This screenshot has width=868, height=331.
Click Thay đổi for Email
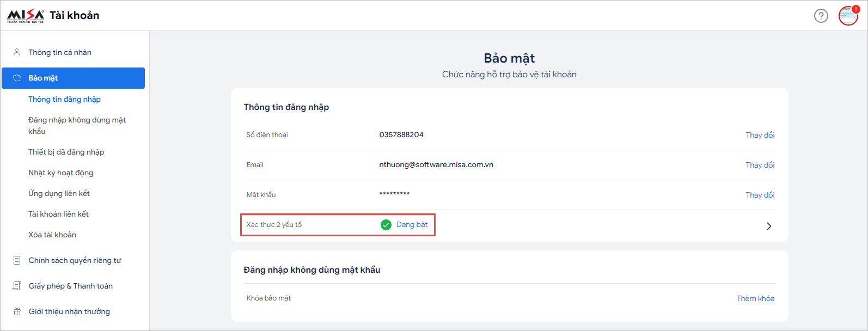point(760,165)
